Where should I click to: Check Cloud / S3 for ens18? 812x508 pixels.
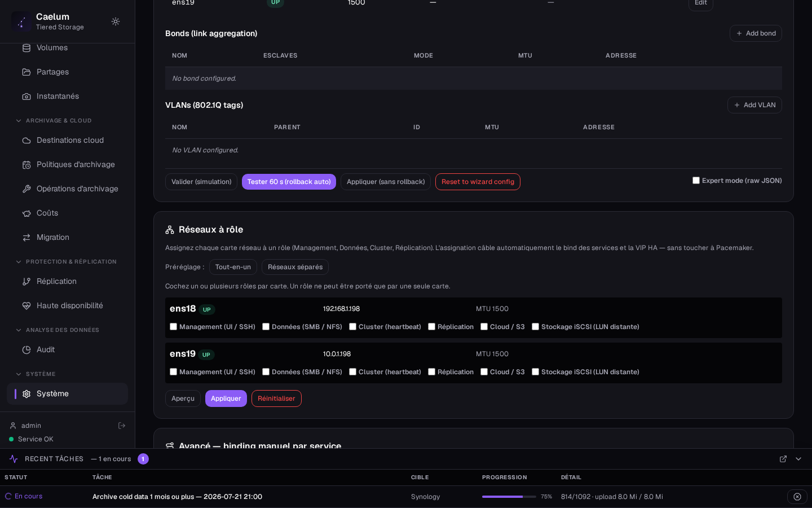click(x=484, y=327)
